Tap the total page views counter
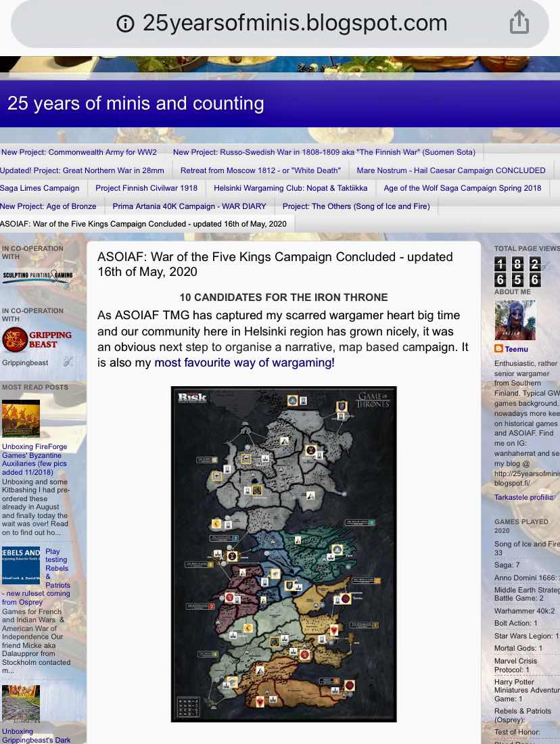This screenshot has height=744, width=560. 517,271
